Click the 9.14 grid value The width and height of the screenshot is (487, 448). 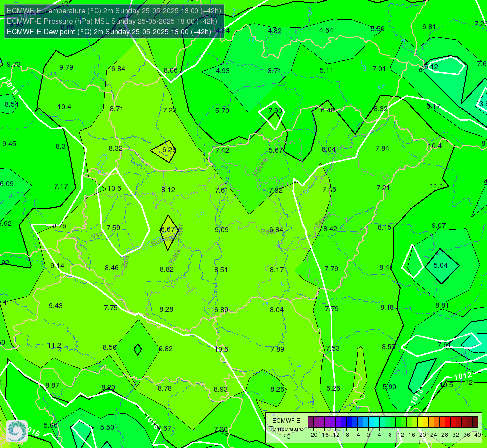(57, 266)
